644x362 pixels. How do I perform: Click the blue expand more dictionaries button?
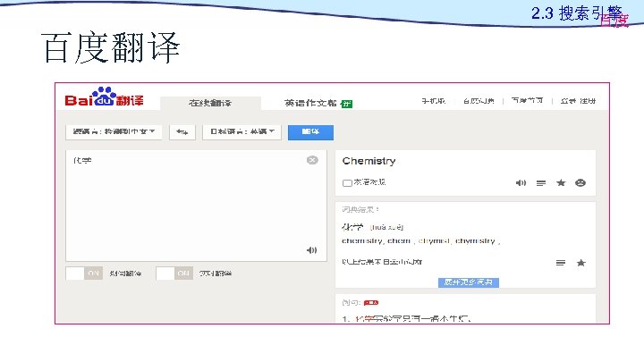469,282
